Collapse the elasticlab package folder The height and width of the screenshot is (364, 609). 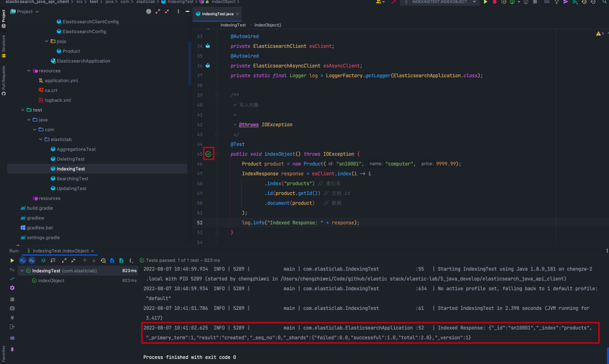click(x=41, y=139)
